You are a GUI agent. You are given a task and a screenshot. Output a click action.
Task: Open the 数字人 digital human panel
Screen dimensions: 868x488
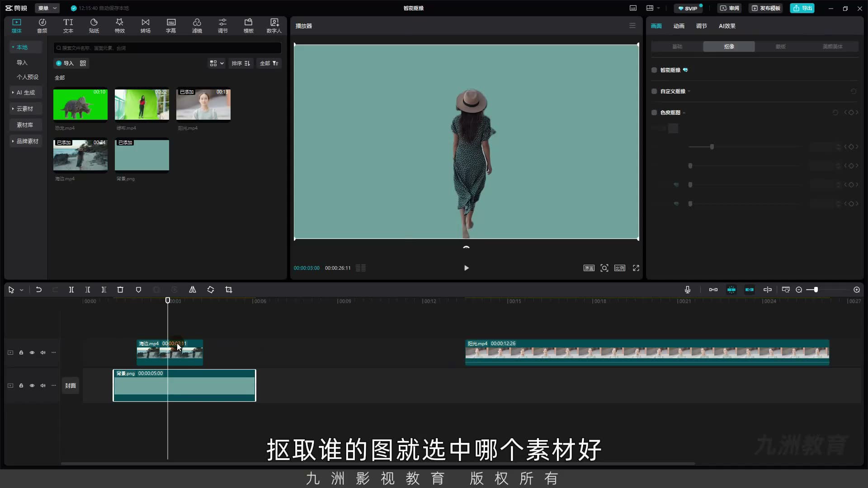click(274, 26)
